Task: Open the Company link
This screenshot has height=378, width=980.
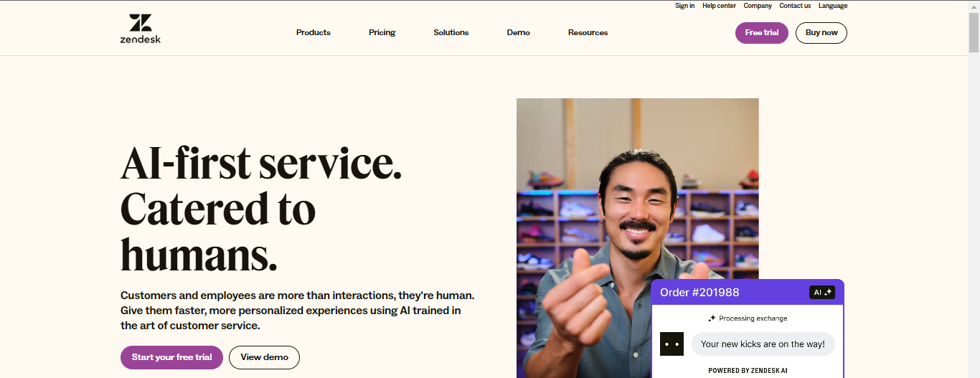Action: (x=758, y=6)
